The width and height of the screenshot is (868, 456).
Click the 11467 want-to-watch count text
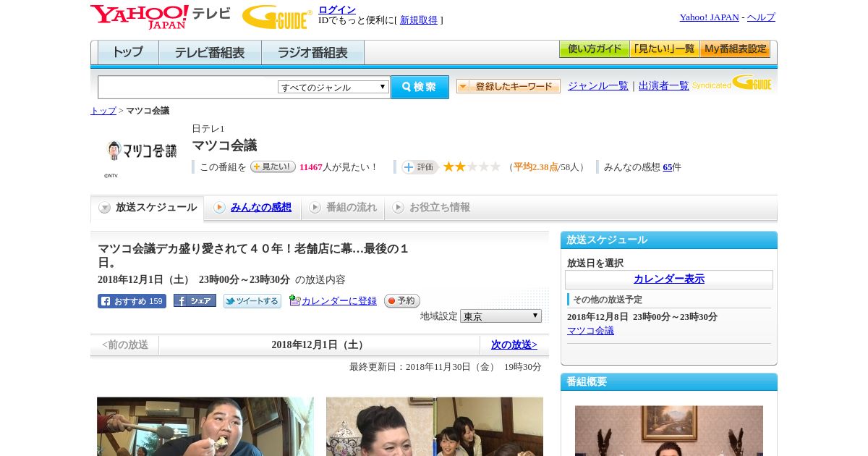coord(311,167)
